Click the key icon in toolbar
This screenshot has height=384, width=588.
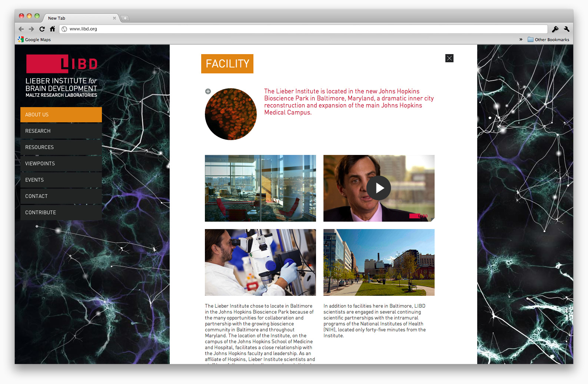point(555,29)
